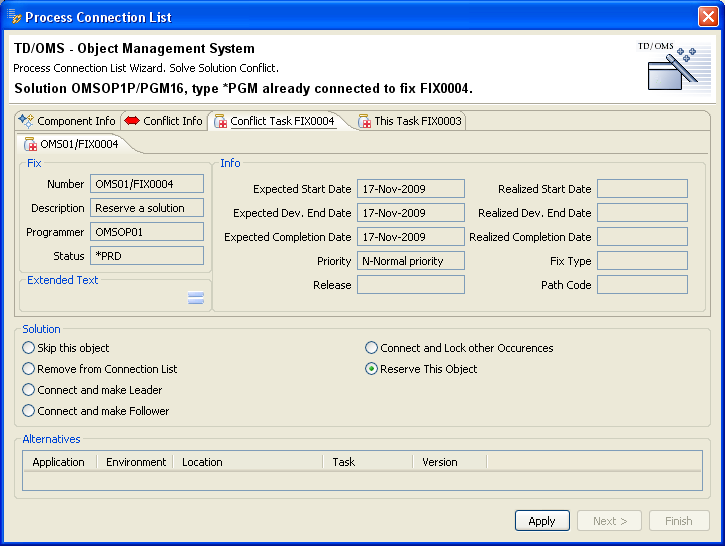
Task: Click the Priority field showing N-Normal priority
Action: pyautogui.click(x=410, y=261)
